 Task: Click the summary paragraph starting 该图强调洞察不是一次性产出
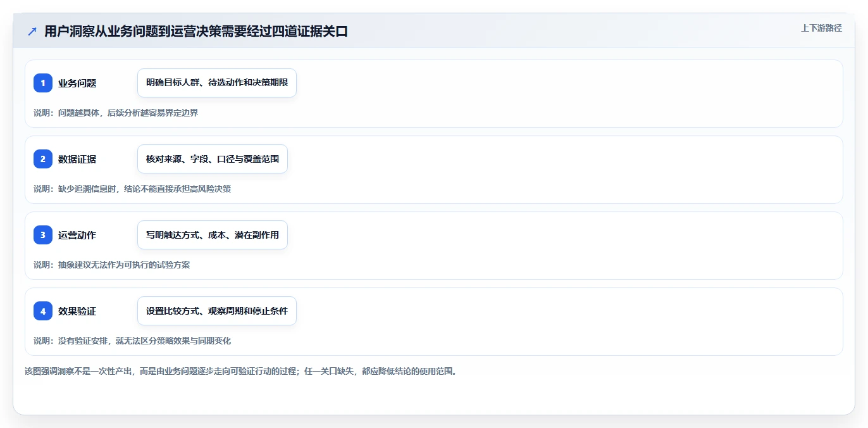click(240, 371)
